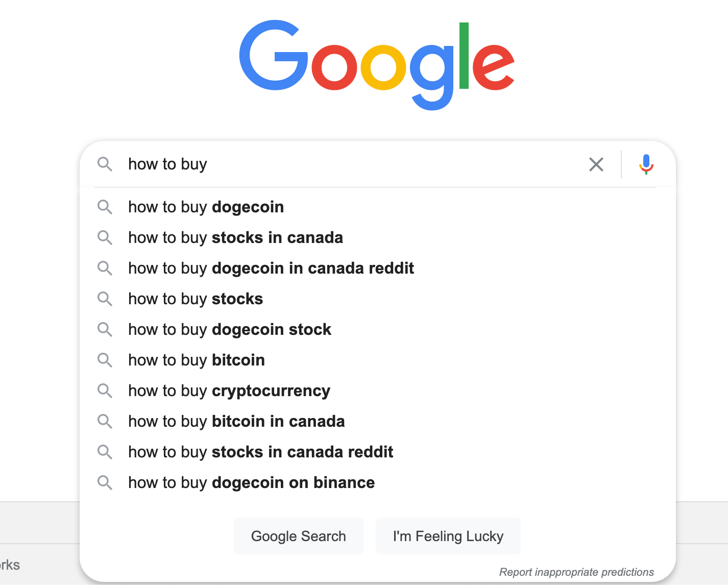Click the magnifier icon in search box
This screenshot has height=585, width=728.
105,164
